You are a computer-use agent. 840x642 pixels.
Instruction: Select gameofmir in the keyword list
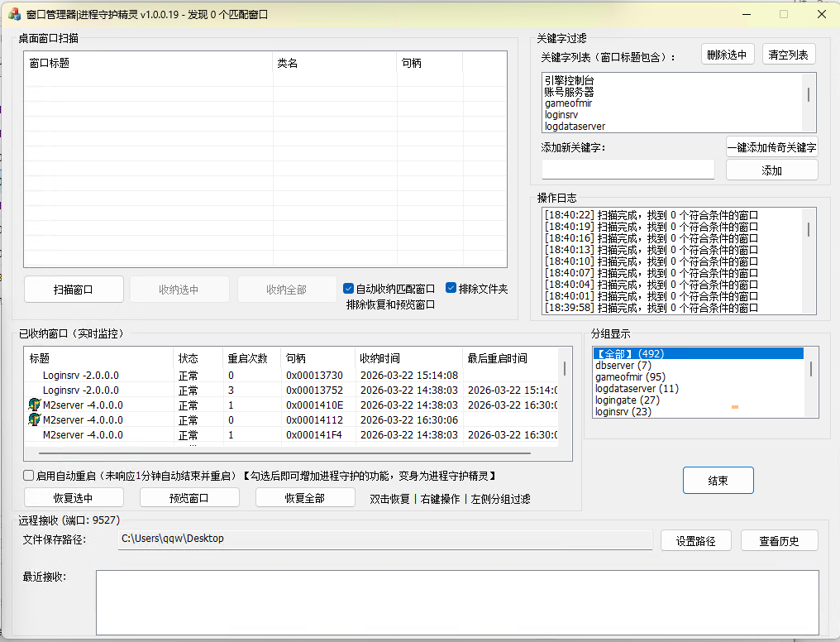(x=568, y=103)
